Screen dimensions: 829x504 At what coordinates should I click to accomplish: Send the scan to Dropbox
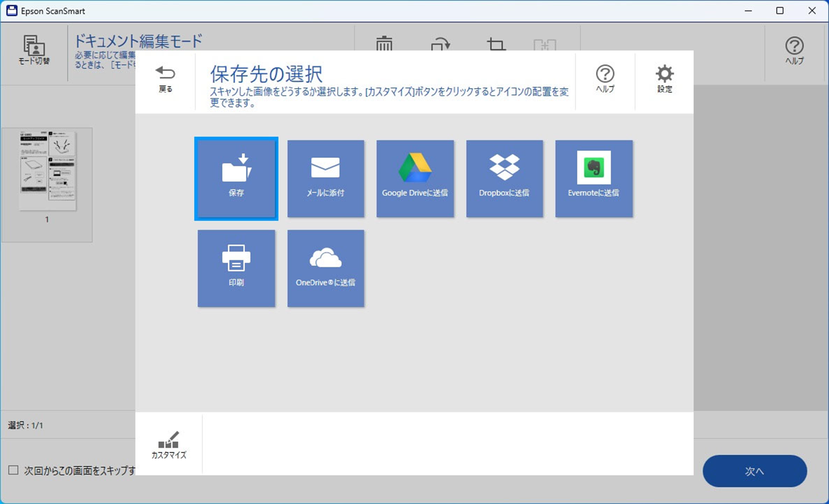click(x=504, y=178)
